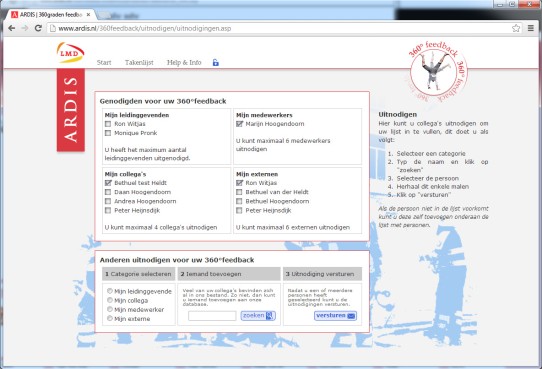The image size is (542, 369).
Task: Click the versturen send button
Action: [335, 315]
